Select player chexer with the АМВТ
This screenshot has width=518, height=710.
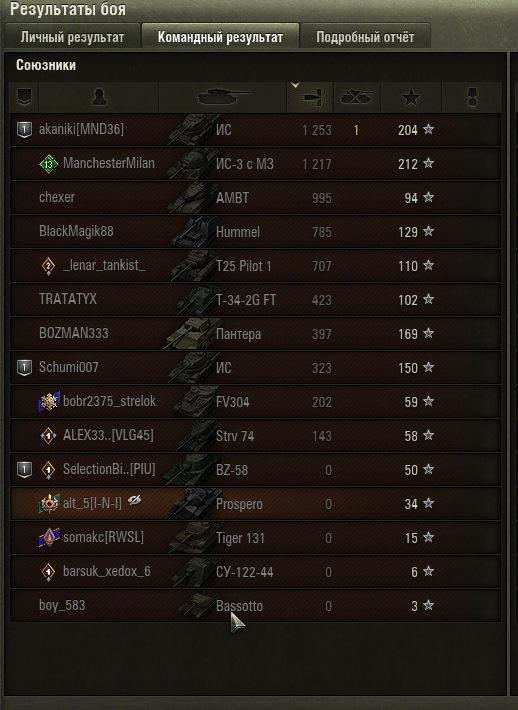point(255,198)
